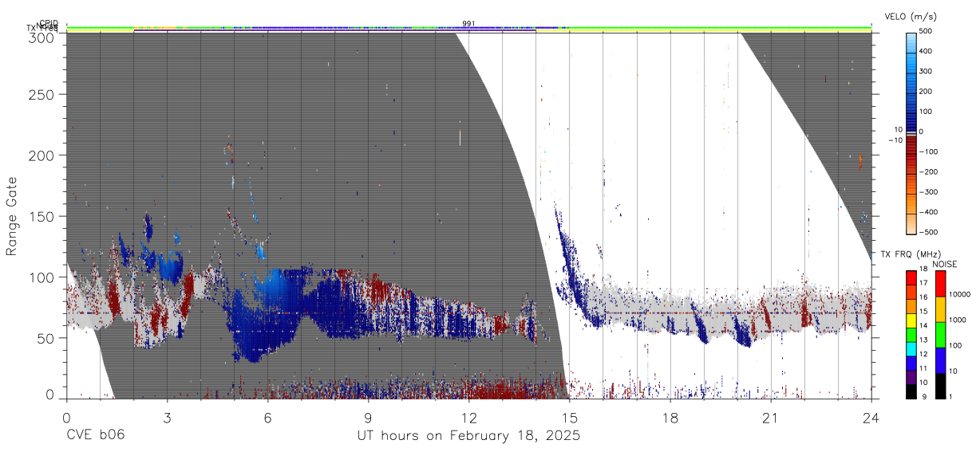The image size is (980, 452).
Task: Select the NOISE legend title
Action: point(944,264)
